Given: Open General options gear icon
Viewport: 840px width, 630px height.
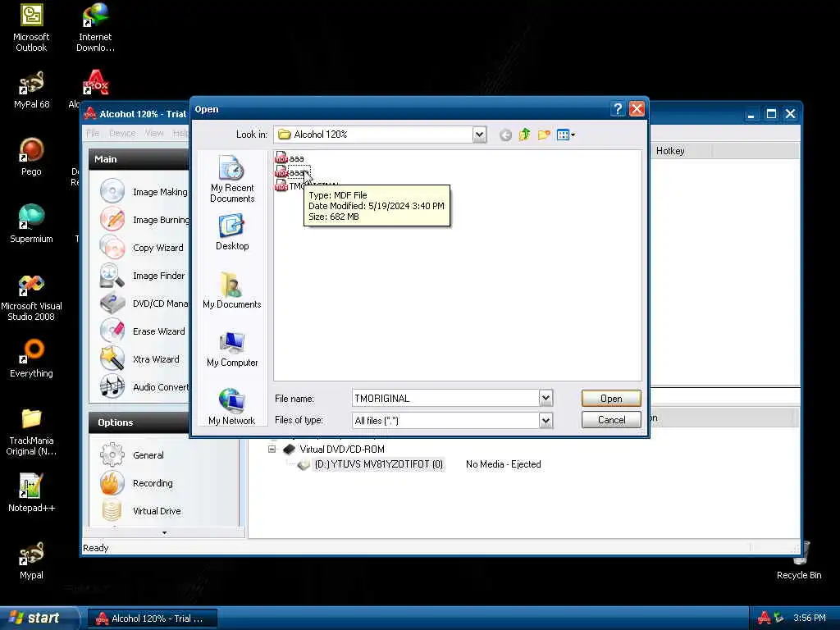Looking at the screenshot, I should pos(112,454).
